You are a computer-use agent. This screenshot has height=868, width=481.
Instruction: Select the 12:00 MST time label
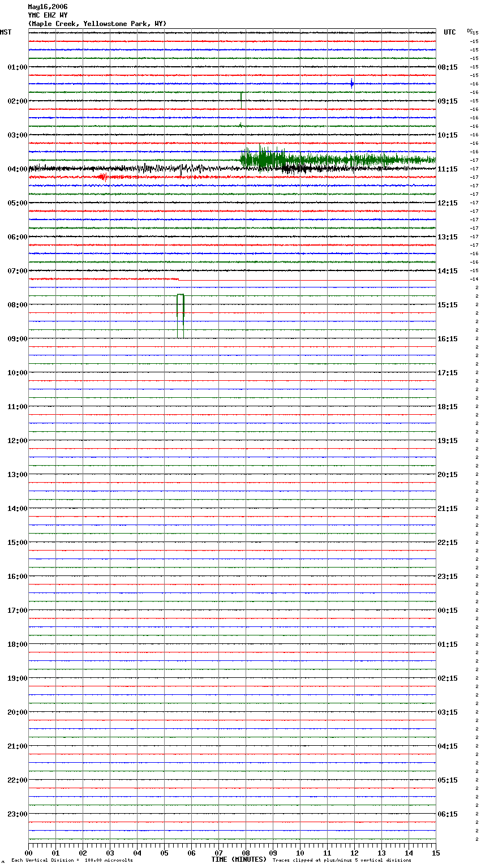click(x=18, y=441)
